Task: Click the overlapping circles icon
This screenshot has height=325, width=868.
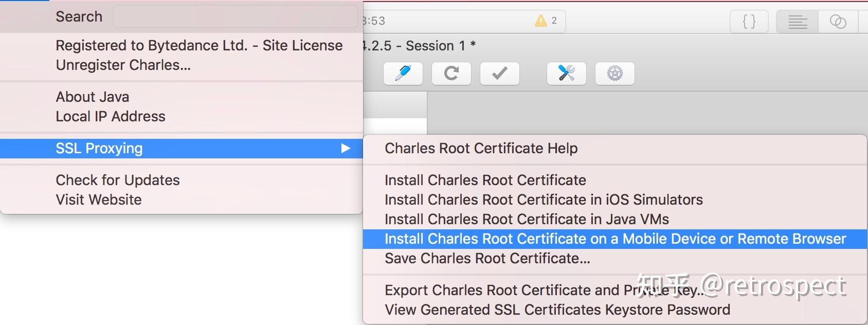Action: pos(838,22)
